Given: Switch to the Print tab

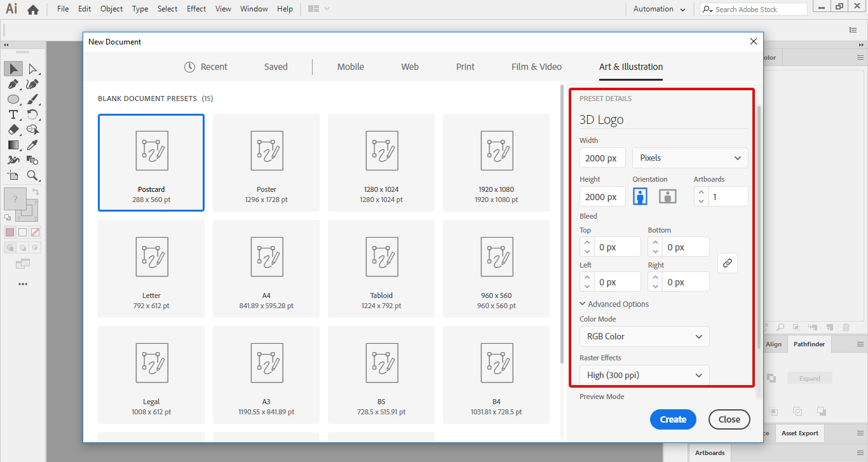Looking at the screenshot, I should tap(465, 67).
